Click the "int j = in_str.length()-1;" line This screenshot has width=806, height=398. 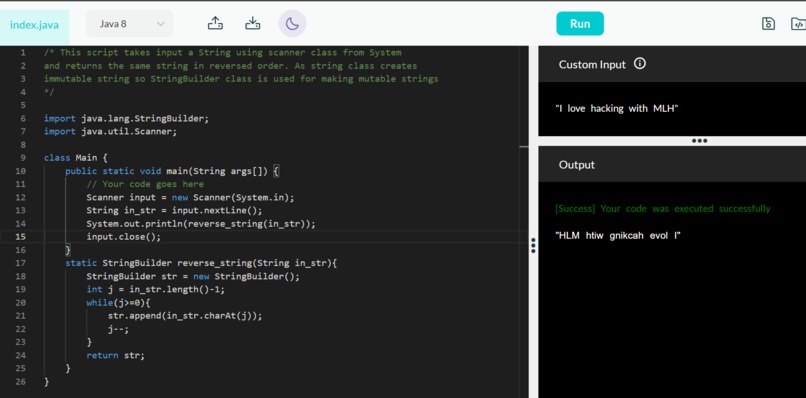click(156, 290)
